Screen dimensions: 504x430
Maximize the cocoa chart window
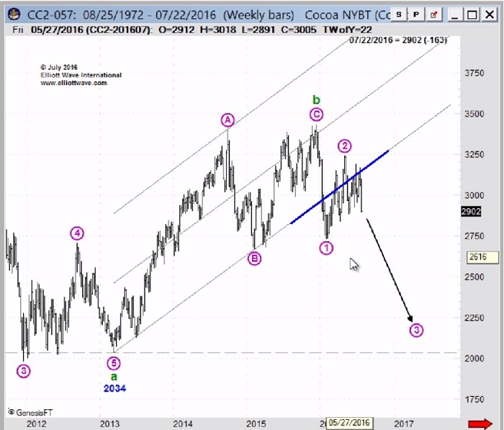pyautogui.click(x=472, y=15)
